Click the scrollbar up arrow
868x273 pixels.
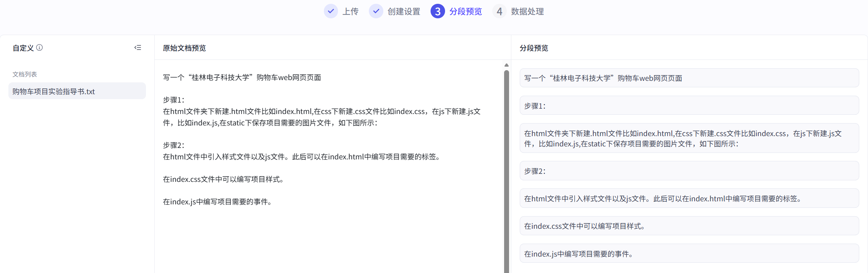506,65
